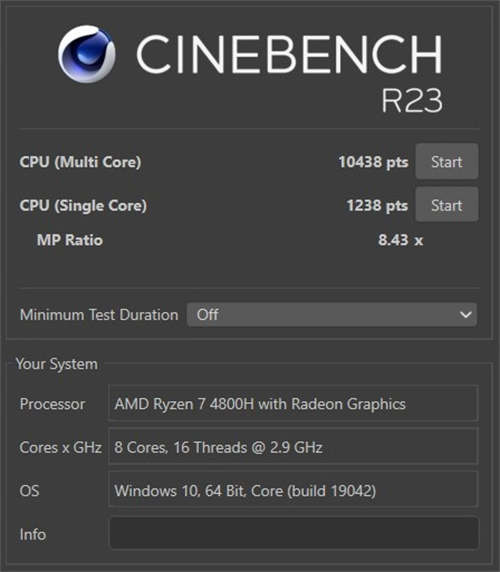The width and height of the screenshot is (500, 572).
Task: Click the Cores x GHz value field
Action: point(294,447)
